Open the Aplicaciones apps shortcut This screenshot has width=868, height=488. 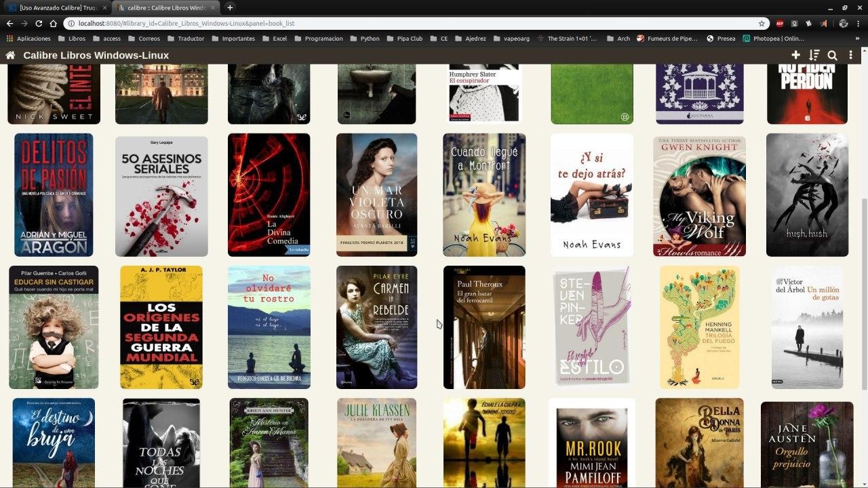(x=28, y=39)
